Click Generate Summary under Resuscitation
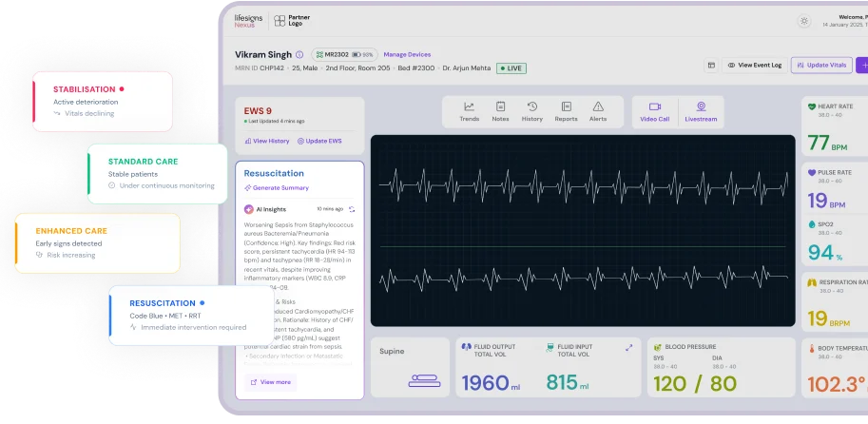The height and width of the screenshot is (424, 868). coord(277,188)
